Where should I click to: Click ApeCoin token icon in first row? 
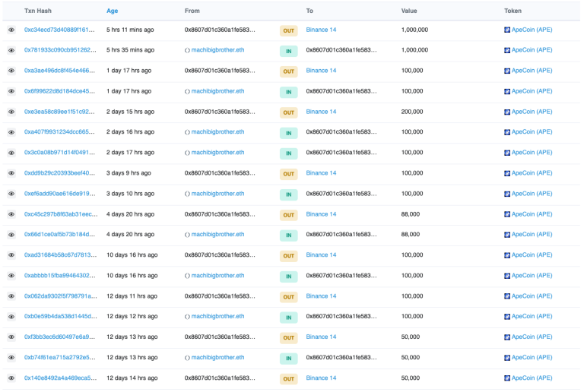pyautogui.click(x=507, y=30)
